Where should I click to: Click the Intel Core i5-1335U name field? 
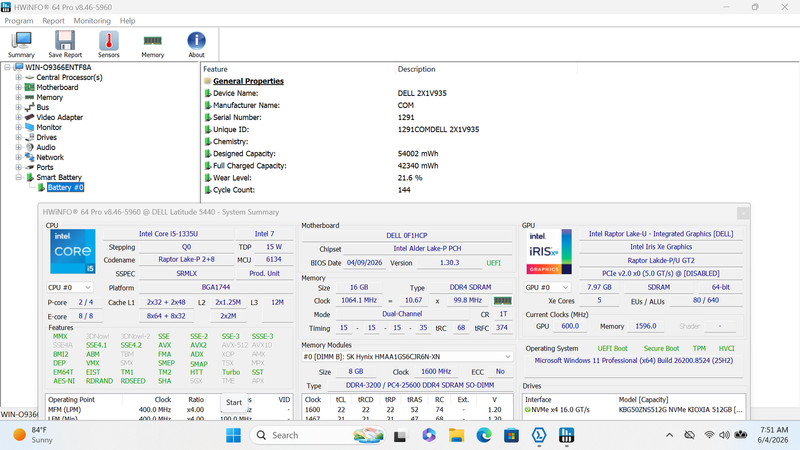click(x=168, y=234)
